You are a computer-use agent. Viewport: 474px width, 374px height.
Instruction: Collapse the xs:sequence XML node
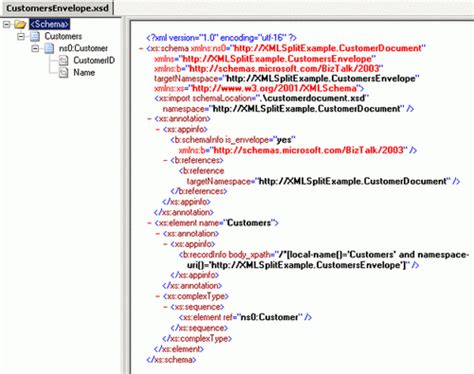point(166,307)
